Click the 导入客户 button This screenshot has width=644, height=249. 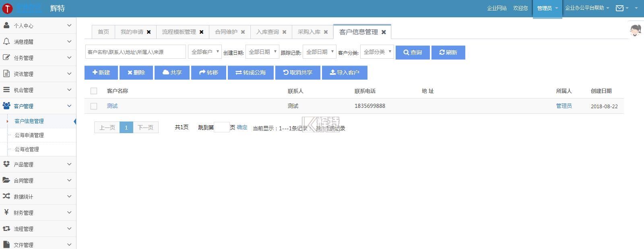tap(345, 72)
